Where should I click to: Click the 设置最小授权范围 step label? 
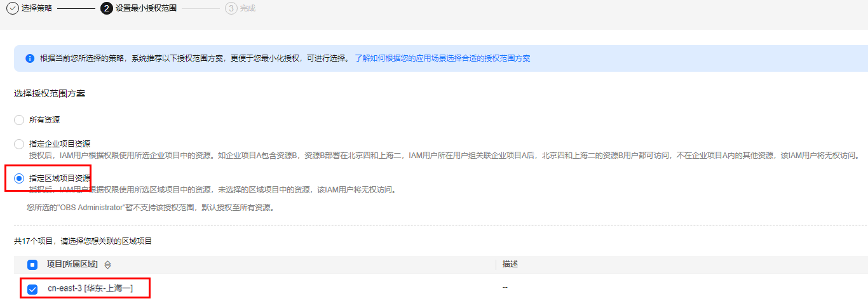(x=146, y=8)
